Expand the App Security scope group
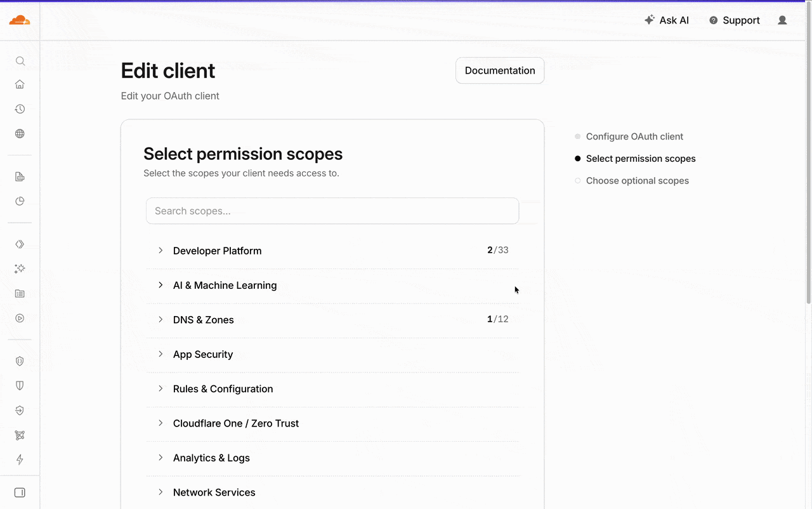 (x=332, y=354)
